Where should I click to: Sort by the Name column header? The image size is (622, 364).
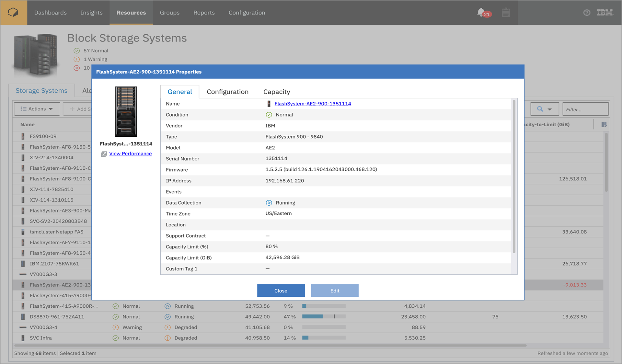28,124
